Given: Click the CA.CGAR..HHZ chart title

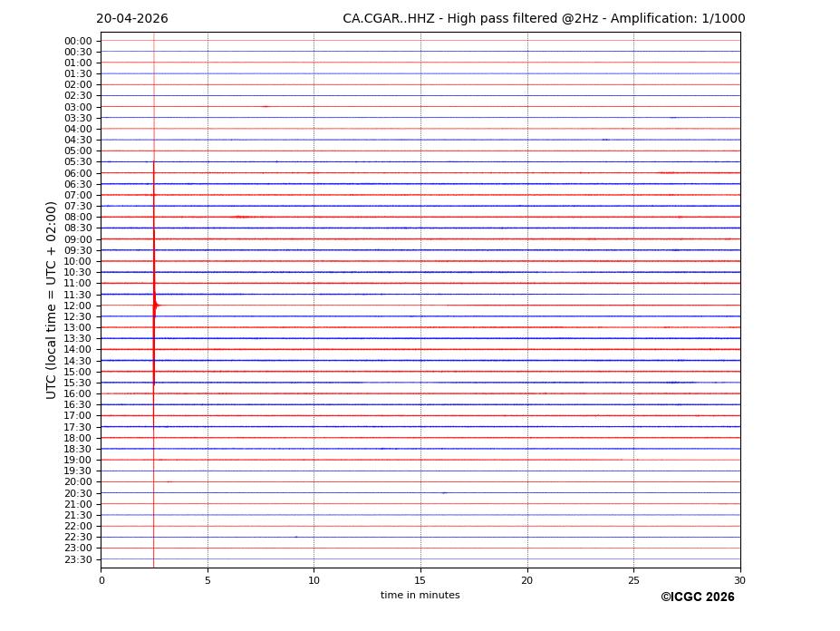Looking at the screenshot, I should (544, 19).
